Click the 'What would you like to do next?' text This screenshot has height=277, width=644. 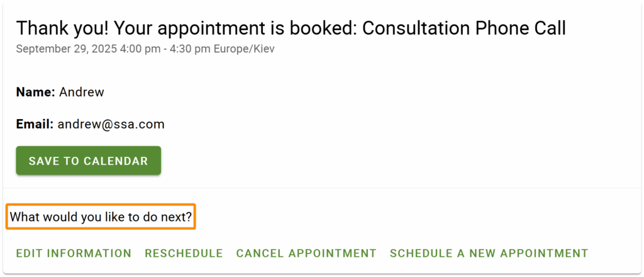(x=101, y=218)
